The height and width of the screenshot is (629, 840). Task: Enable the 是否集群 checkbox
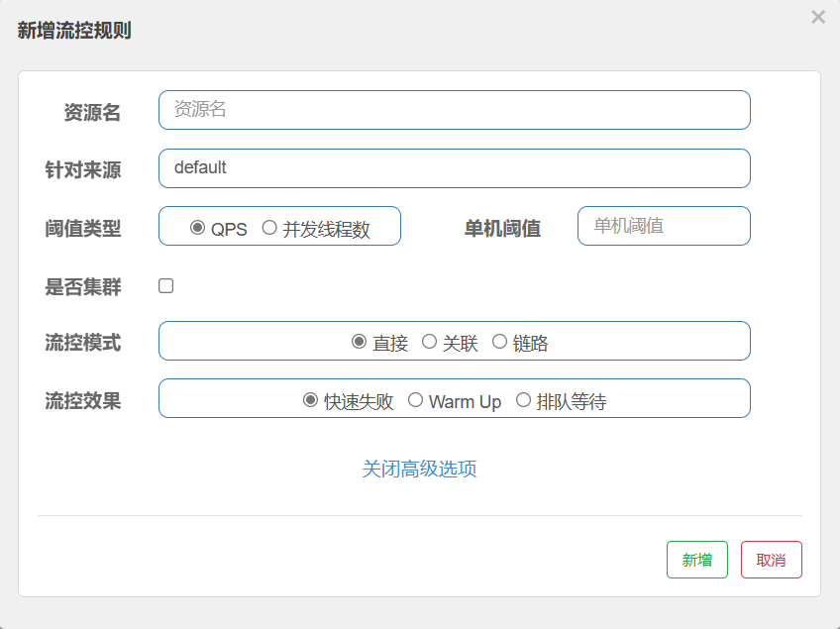tap(166, 286)
